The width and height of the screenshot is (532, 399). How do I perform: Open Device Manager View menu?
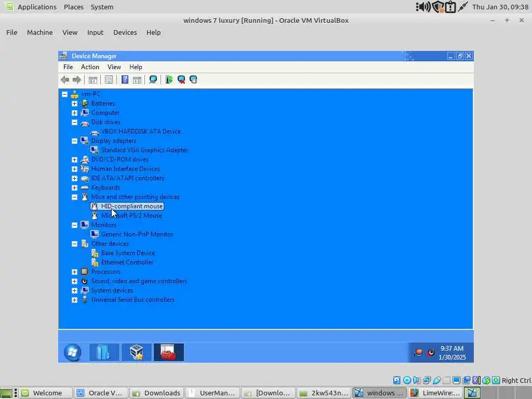[114, 67]
